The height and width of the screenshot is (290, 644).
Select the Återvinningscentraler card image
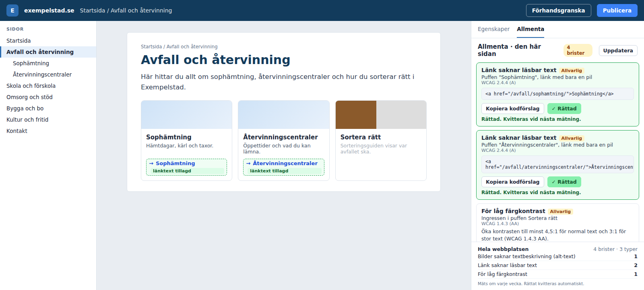[284, 115]
